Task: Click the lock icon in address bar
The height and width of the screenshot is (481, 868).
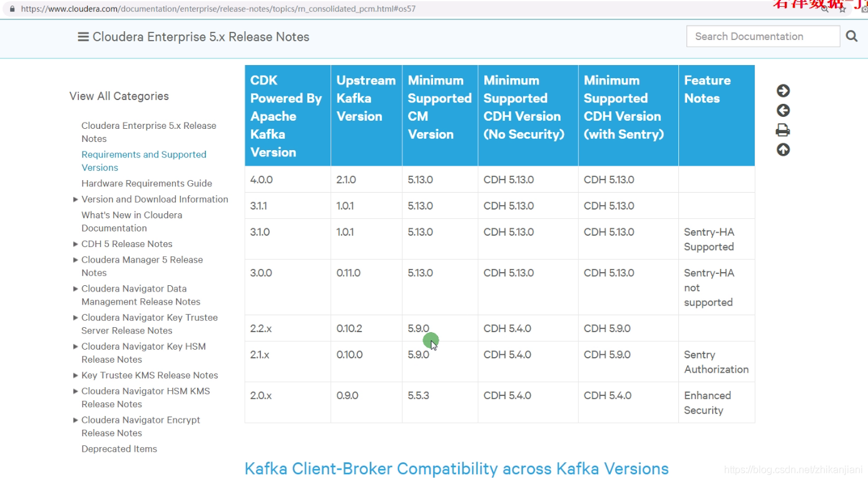Action: (12, 9)
